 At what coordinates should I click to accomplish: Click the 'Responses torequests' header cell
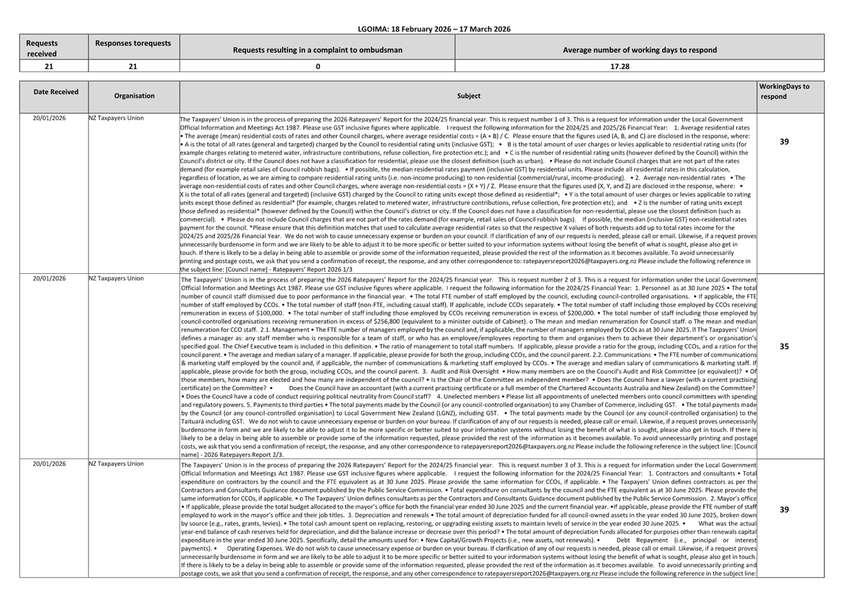134,47
